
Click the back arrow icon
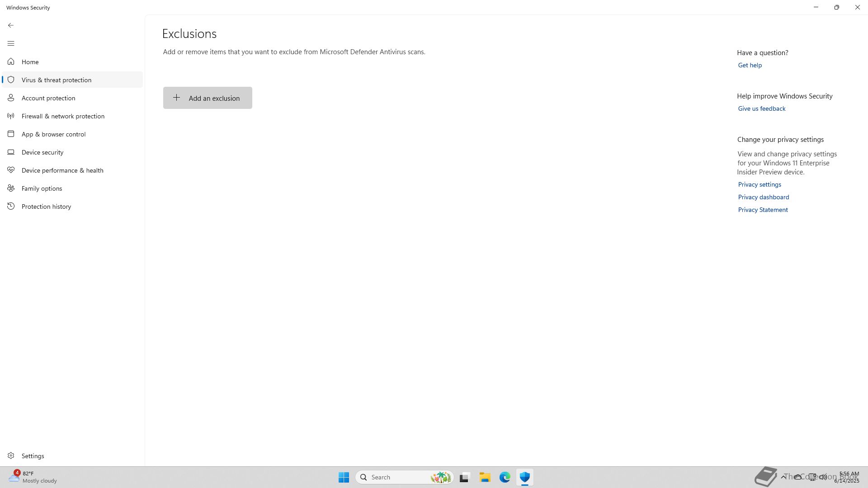tap(11, 25)
